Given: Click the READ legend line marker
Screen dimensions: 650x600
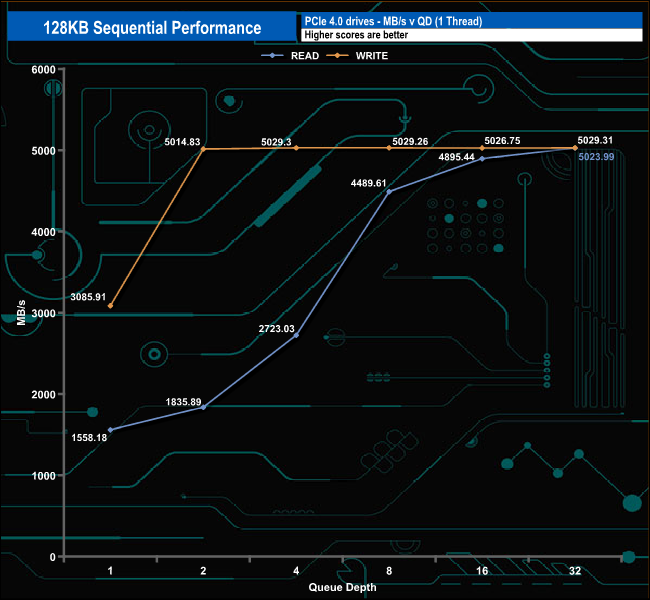Looking at the screenshot, I should [272, 56].
